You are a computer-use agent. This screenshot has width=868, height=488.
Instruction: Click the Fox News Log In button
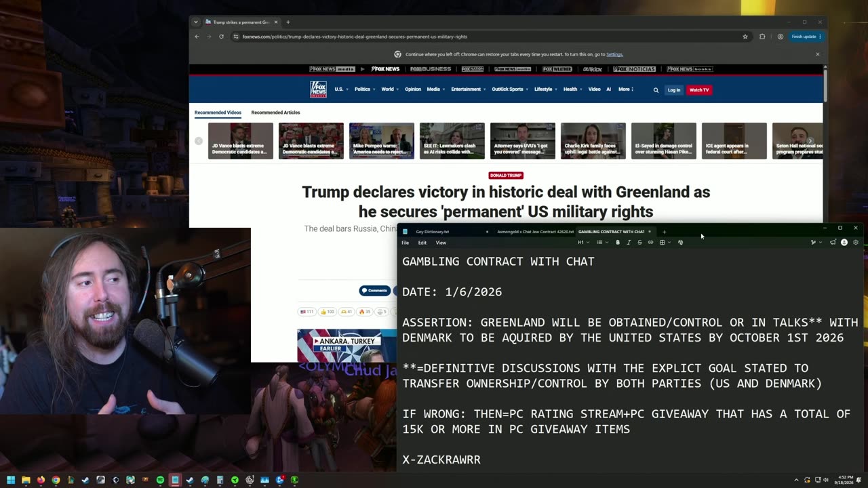[x=673, y=89]
